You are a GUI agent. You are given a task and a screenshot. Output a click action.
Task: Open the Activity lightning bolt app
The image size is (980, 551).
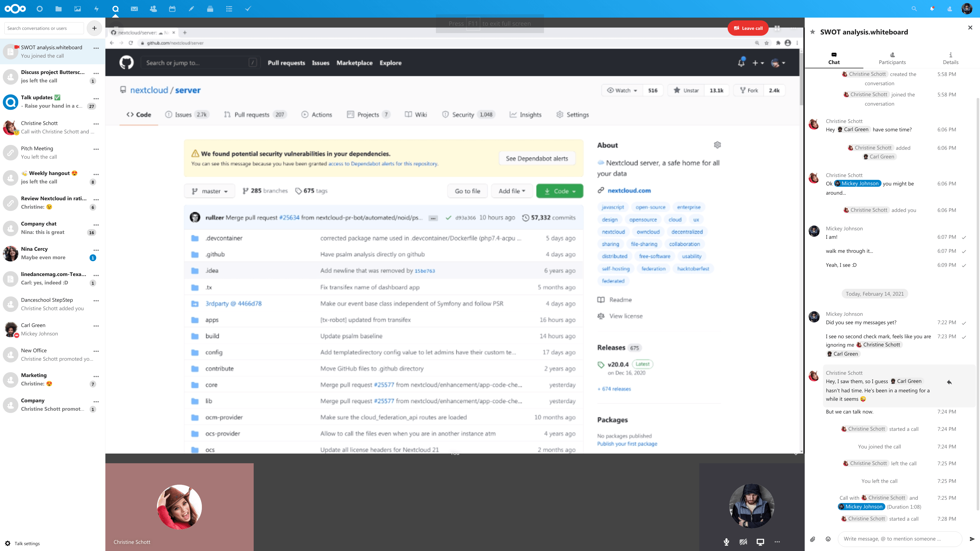coord(96,9)
